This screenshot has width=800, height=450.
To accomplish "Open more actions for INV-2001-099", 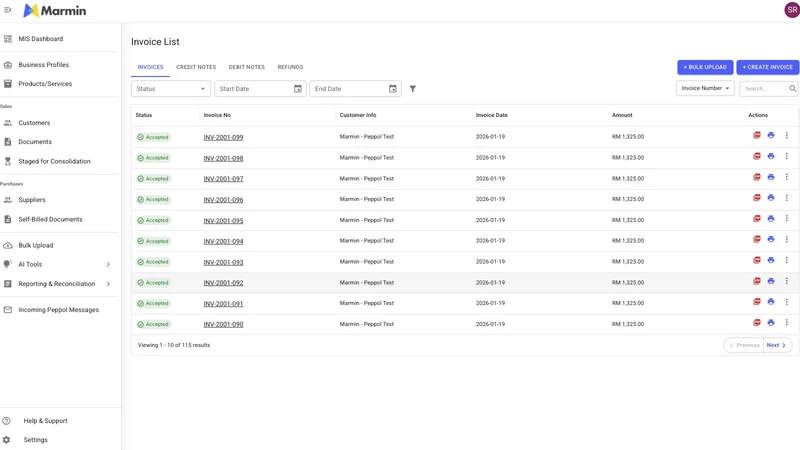I will (x=787, y=135).
